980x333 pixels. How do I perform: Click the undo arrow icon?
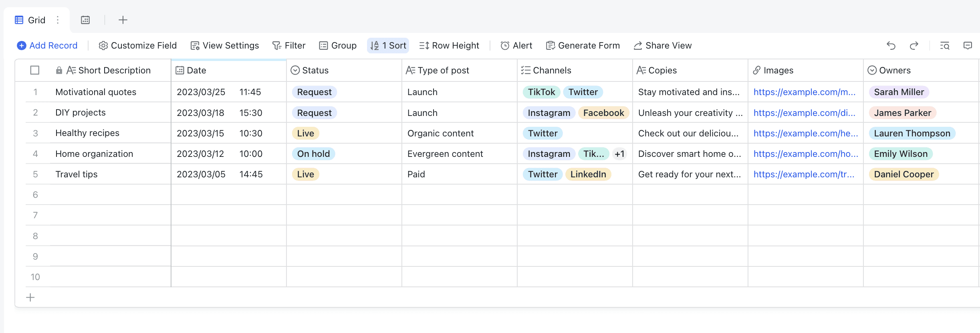(x=891, y=46)
